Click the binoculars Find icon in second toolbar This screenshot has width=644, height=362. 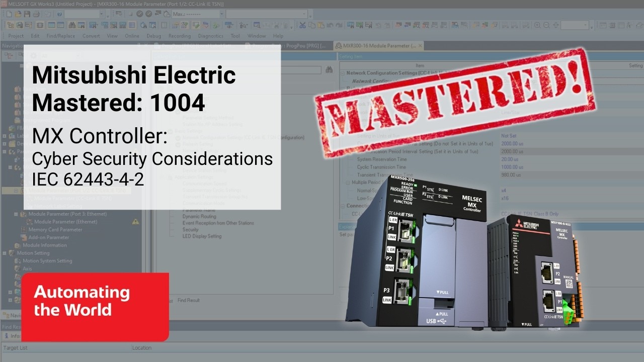[x=72, y=25]
